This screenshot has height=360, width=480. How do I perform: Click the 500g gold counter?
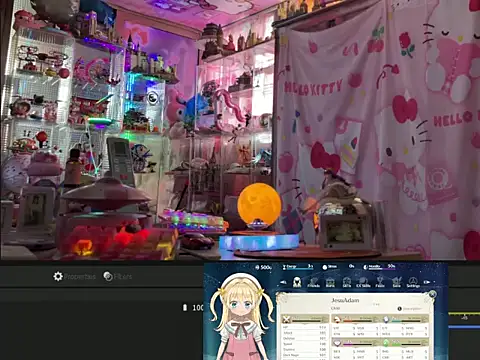coord(263,267)
